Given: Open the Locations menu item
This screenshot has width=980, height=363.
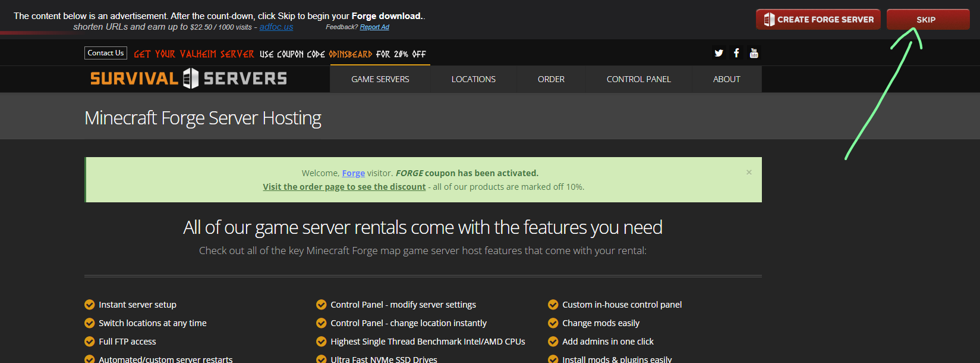Looking at the screenshot, I should click(x=474, y=79).
